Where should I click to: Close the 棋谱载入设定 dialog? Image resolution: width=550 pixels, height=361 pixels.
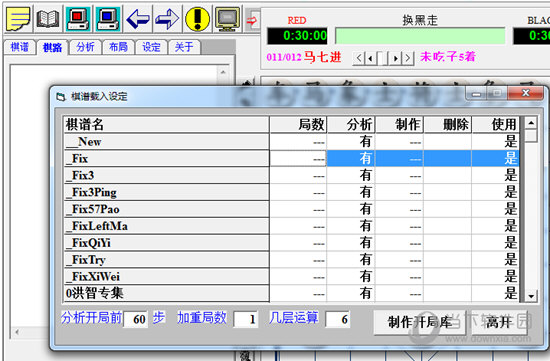point(525,93)
